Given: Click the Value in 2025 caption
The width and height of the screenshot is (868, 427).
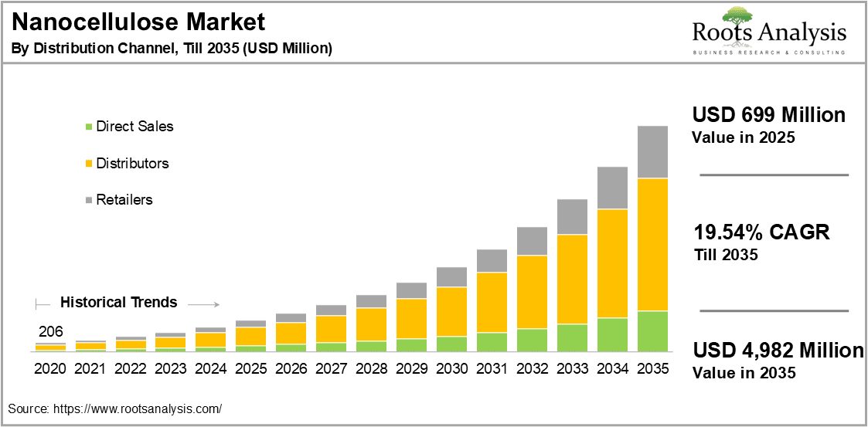Looking at the screenshot, I should (744, 137).
